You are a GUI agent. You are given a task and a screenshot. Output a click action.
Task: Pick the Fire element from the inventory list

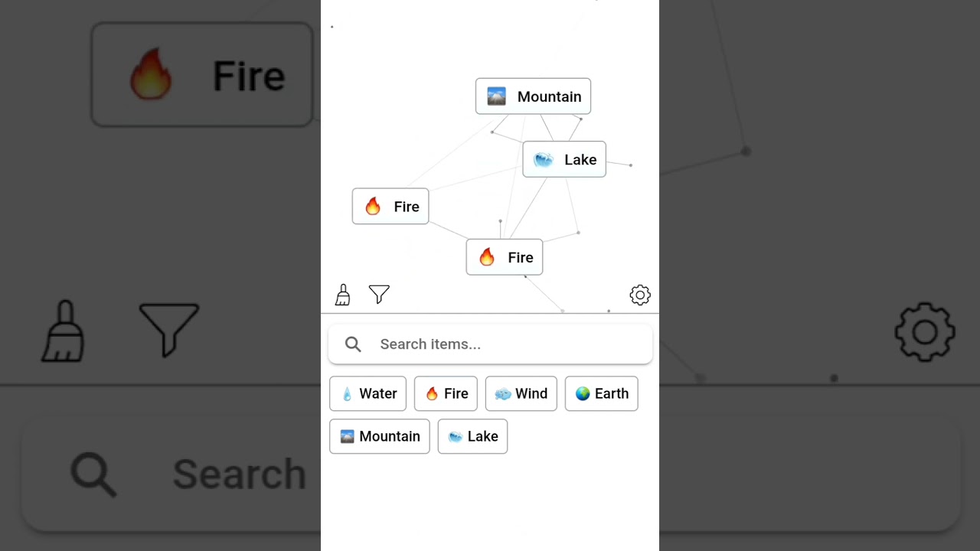coord(446,393)
